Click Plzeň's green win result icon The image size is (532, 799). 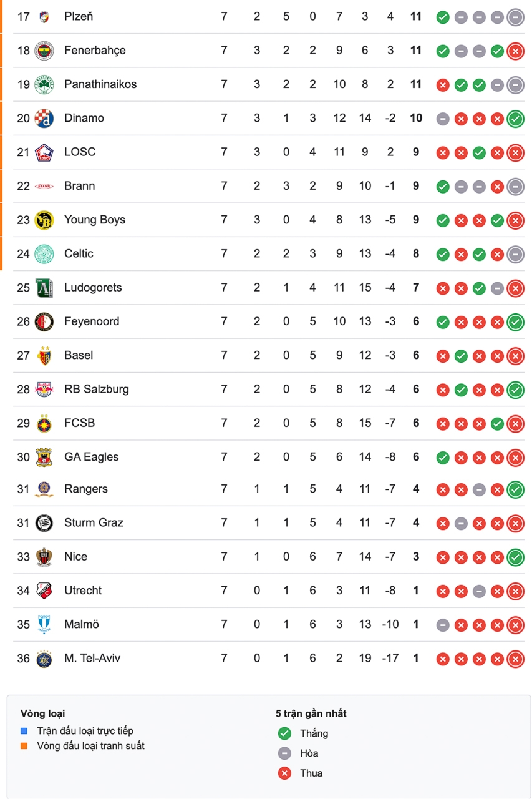click(x=443, y=17)
